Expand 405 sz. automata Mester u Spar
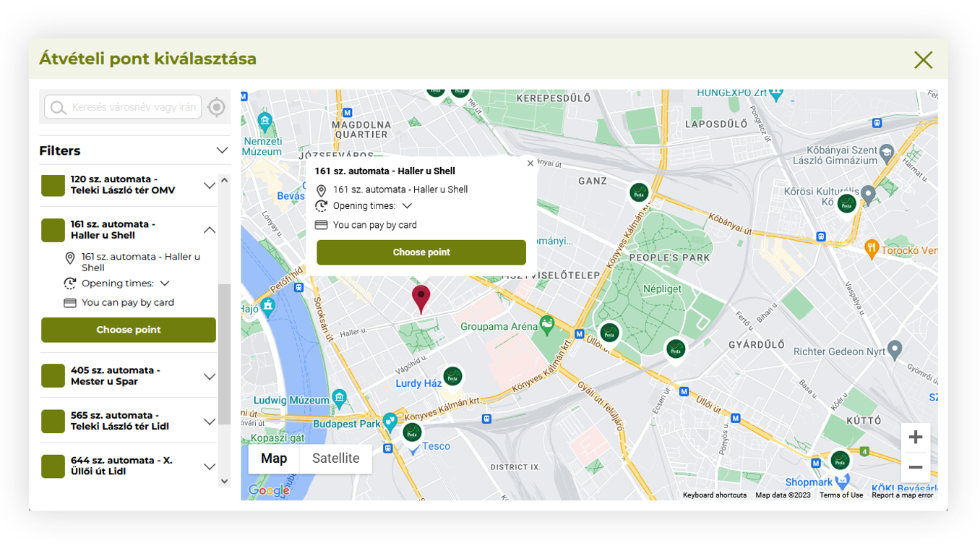The height and width of the screenshot is (546, 980). click(x=210, y=376)
